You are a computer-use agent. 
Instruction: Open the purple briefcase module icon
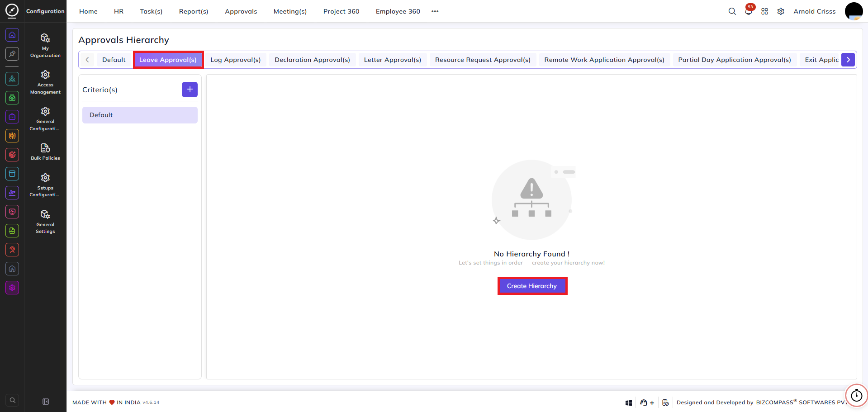point(12,117)
